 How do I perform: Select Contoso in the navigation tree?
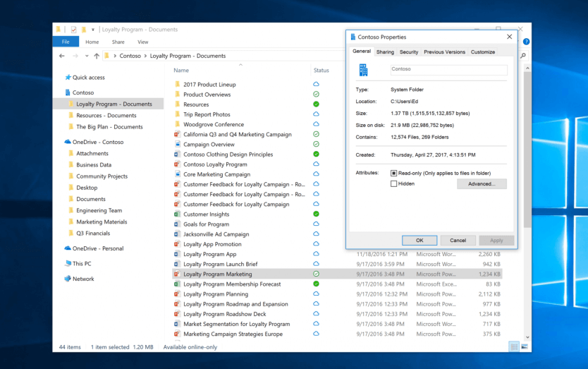click(x=83, y=92)
